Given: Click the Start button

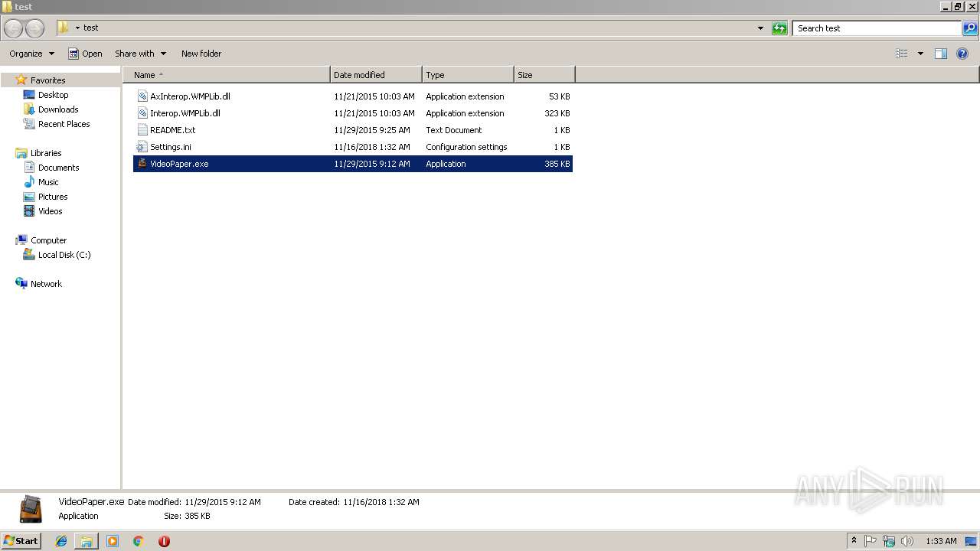Looking at the screenshot, I should click(x=21, y=541).
